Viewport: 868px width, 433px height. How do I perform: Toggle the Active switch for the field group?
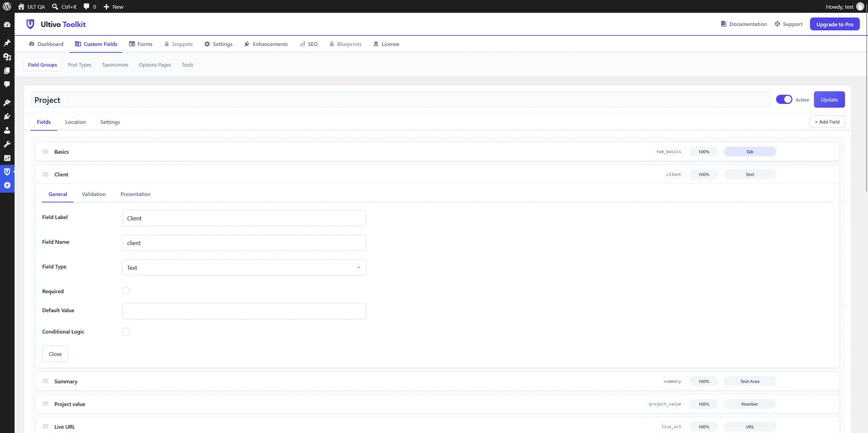tap(784, 100)
